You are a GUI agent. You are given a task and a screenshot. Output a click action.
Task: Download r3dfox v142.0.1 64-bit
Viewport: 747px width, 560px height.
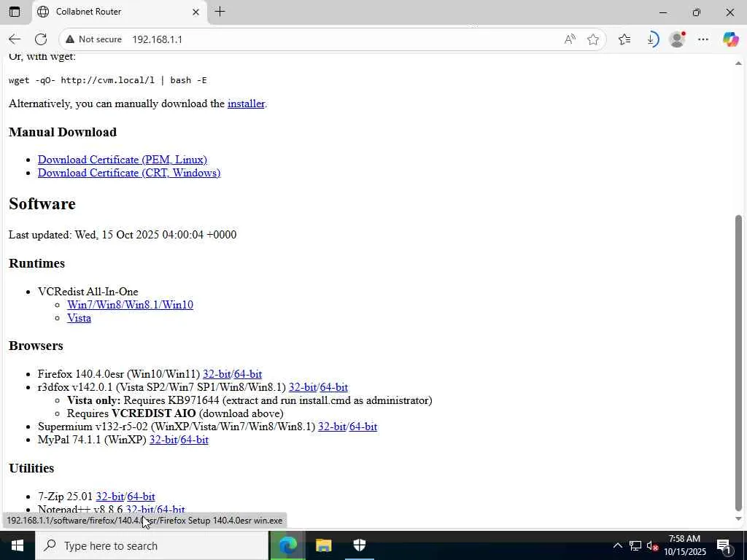334,387
